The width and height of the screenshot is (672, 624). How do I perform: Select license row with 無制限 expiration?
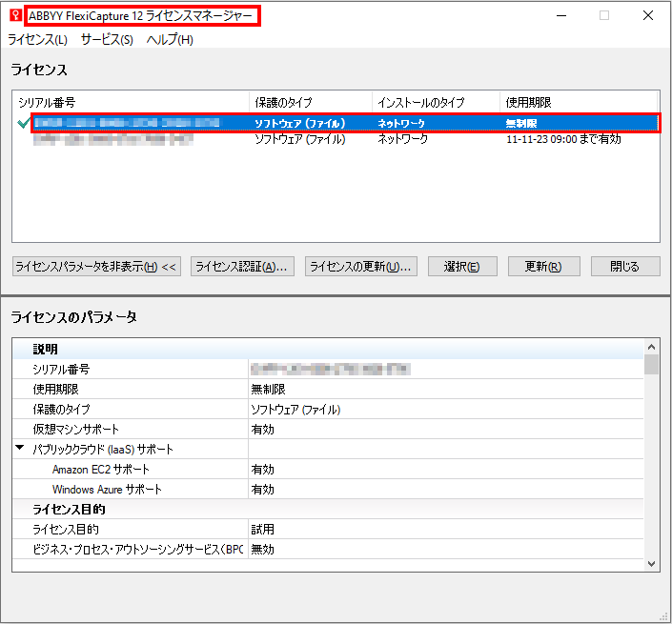(345, 123)
